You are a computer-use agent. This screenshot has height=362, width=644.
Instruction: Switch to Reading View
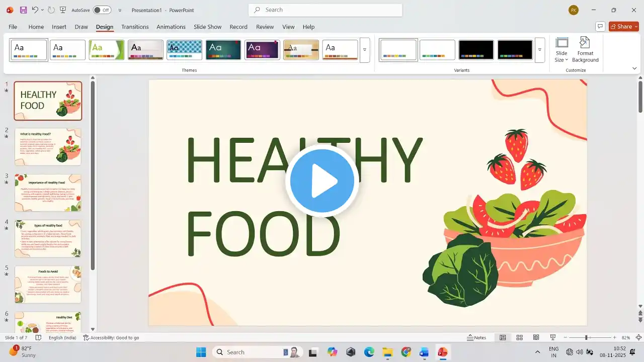tap(536, 337)
